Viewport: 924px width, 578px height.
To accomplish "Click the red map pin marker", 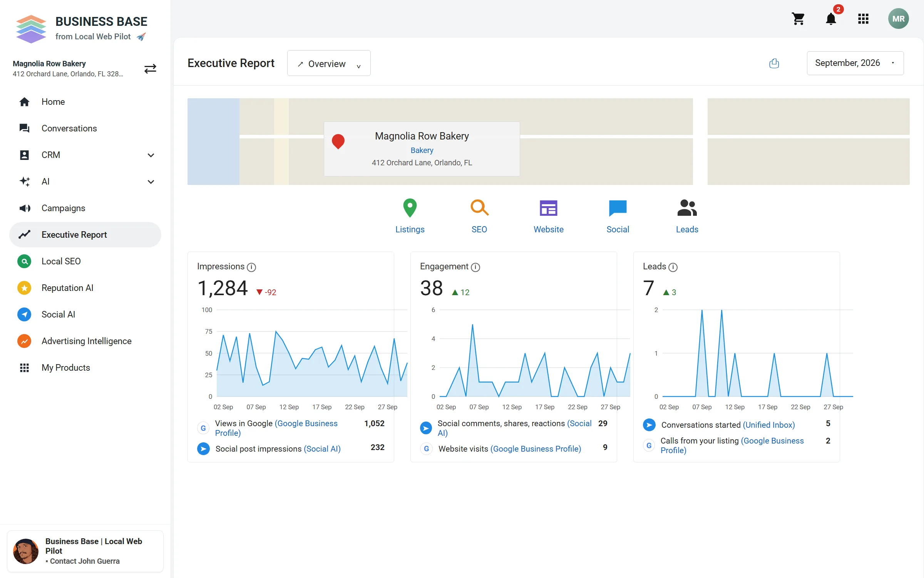I will [338, 141].
